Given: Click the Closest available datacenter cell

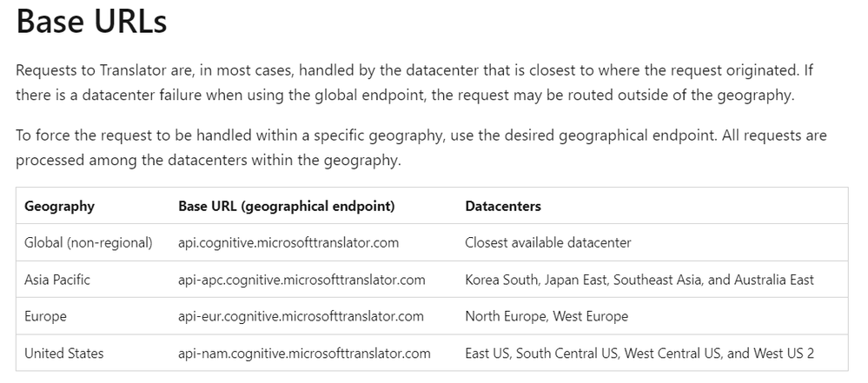Looking at the screenshot, I should (548, 243).
